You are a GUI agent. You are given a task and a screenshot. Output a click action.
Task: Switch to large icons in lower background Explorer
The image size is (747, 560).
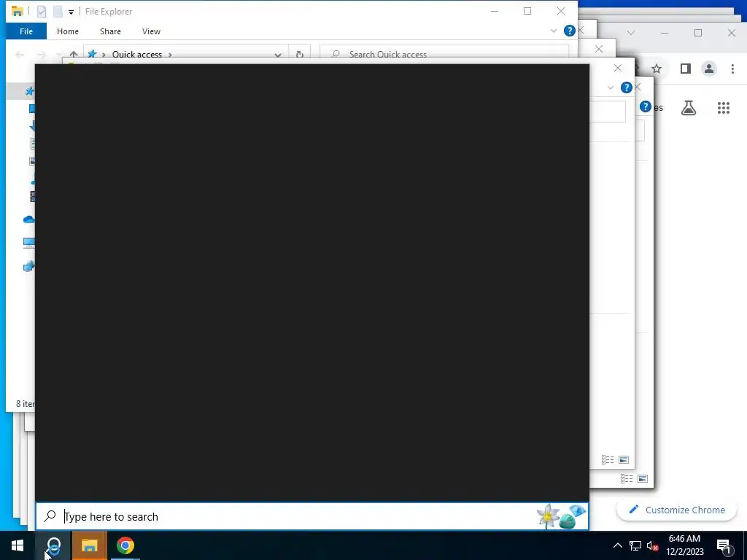click(x=643, y=478)
